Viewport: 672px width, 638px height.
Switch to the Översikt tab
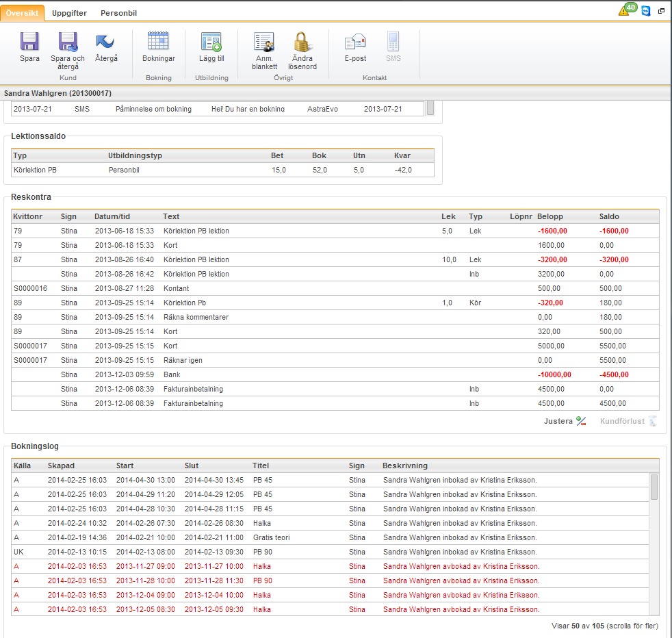pos(23,13)
